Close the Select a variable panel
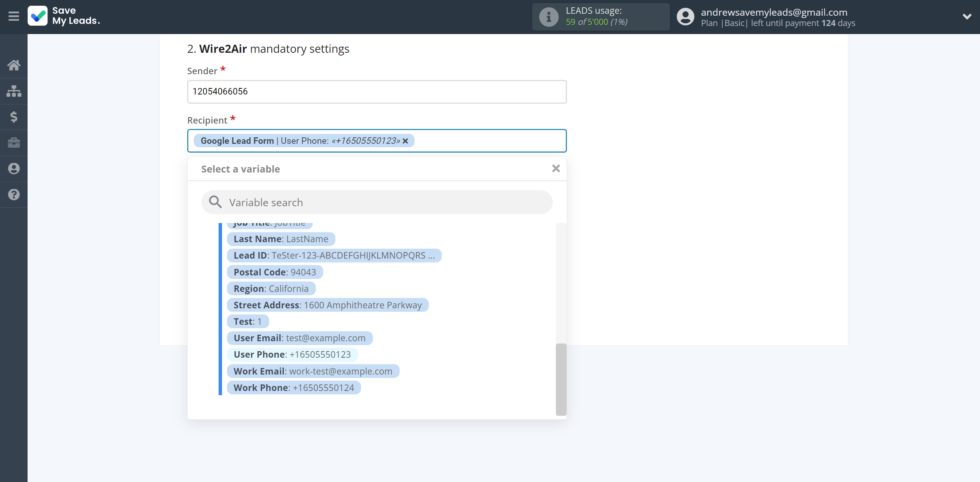This screenshot has width=980, height=482. (556, 168)
